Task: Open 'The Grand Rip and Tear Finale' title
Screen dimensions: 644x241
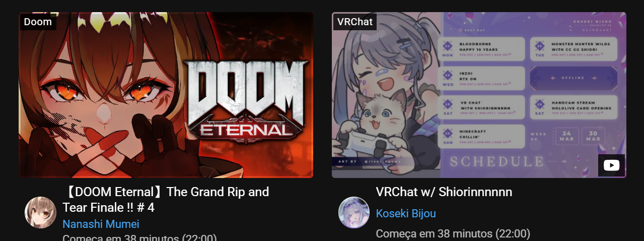Action: (x=166, y=199)
